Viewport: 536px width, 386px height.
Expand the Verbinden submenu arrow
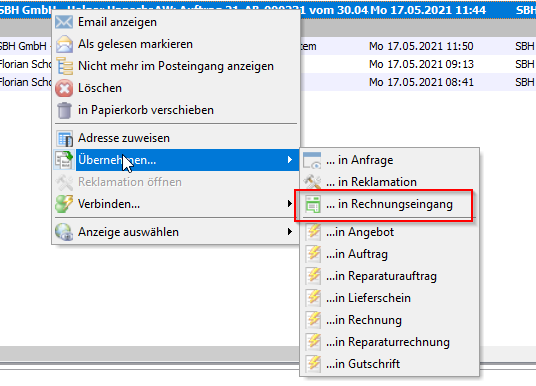point(290,204)
